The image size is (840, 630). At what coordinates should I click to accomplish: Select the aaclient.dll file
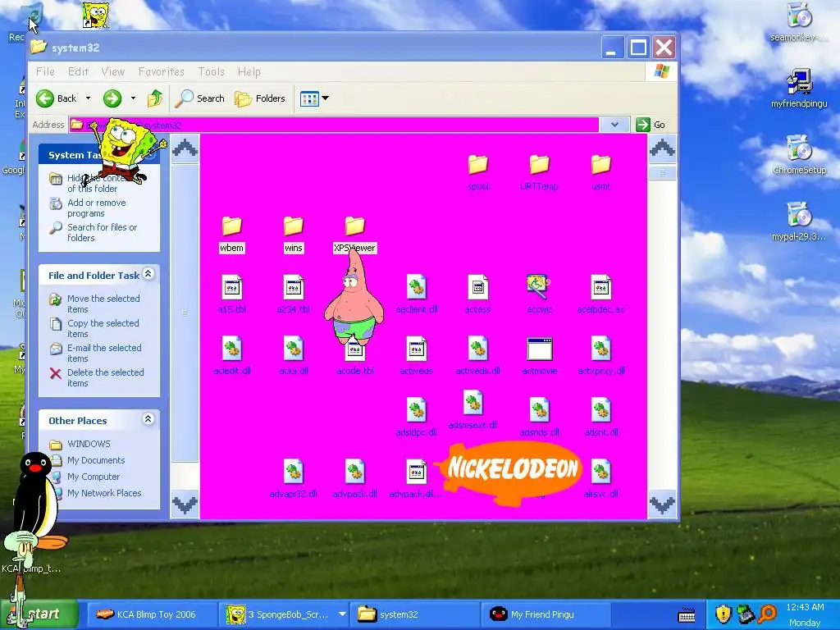(x=416, y=294)
